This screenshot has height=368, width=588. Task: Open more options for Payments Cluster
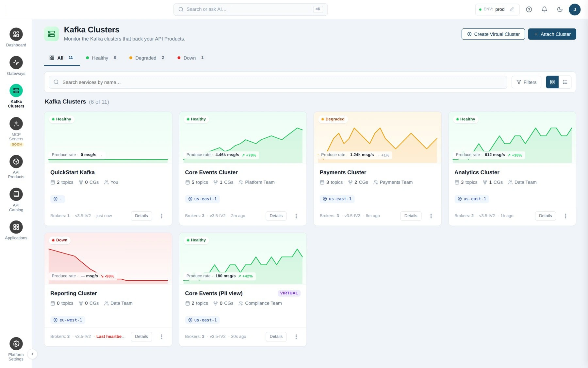(431, 216)
